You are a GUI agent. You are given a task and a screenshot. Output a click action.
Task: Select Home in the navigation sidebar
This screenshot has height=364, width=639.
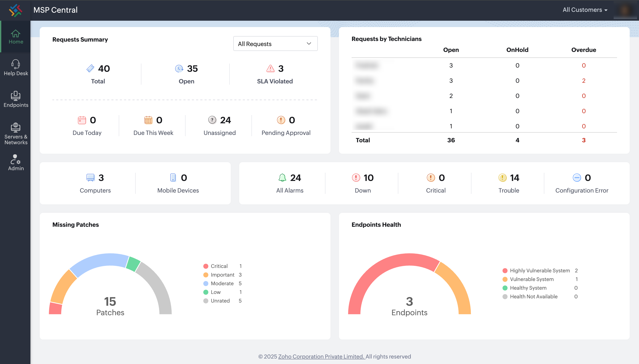[x=15, y=37]
